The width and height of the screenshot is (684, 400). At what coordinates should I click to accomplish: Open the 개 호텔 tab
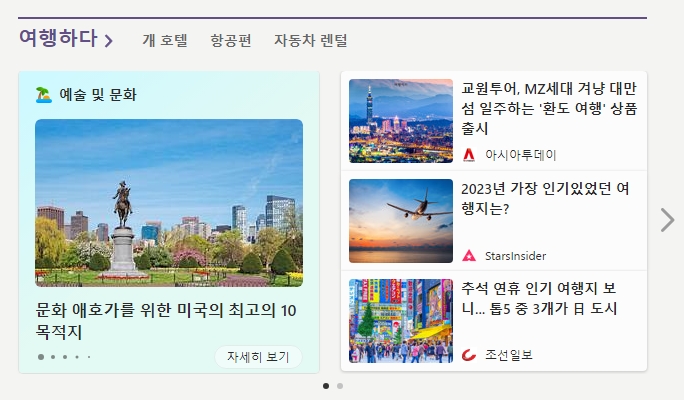pos(165,40)
